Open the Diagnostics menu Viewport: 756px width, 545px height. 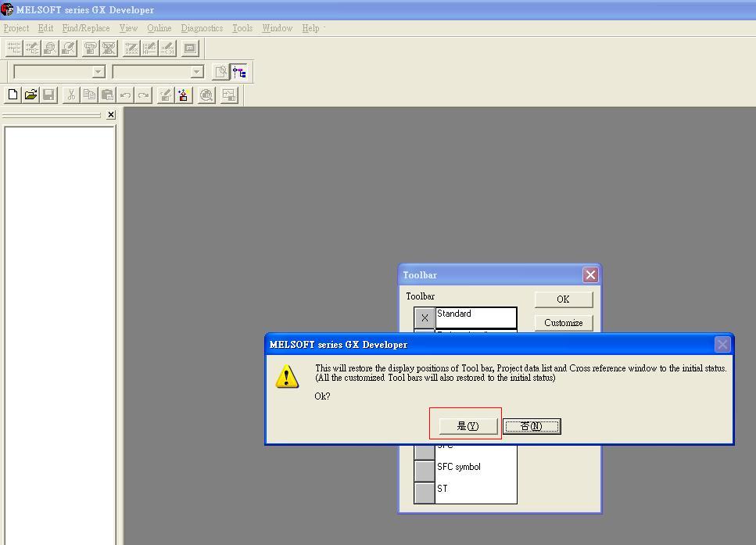(202, 28)
